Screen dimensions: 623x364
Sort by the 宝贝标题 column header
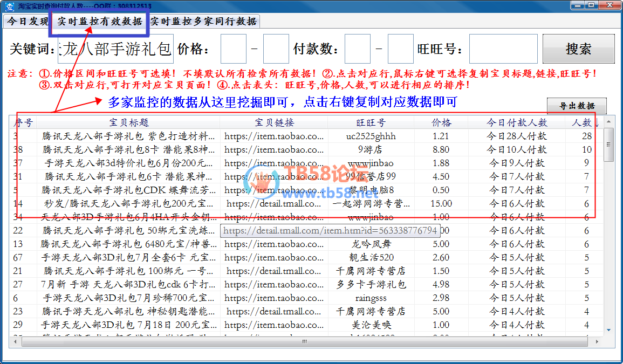128,122
